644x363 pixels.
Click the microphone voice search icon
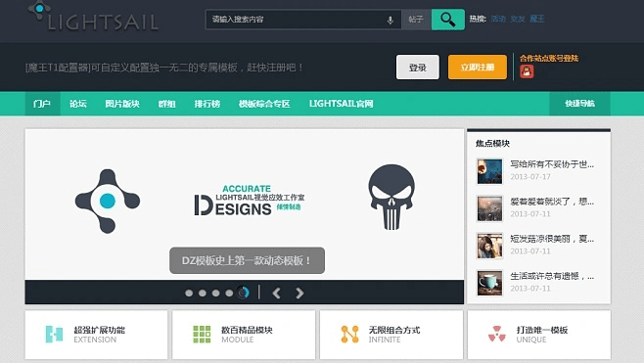[x=391, y=20]
